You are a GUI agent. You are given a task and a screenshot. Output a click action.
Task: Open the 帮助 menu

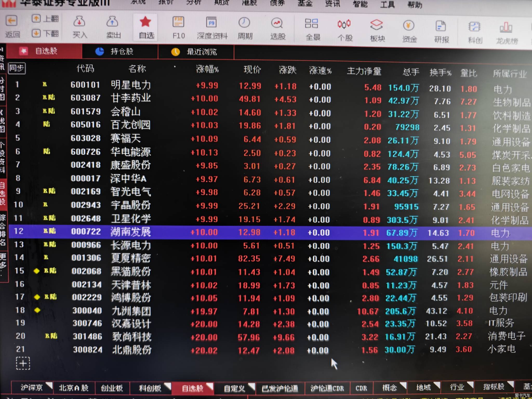(x=415, y=5)
